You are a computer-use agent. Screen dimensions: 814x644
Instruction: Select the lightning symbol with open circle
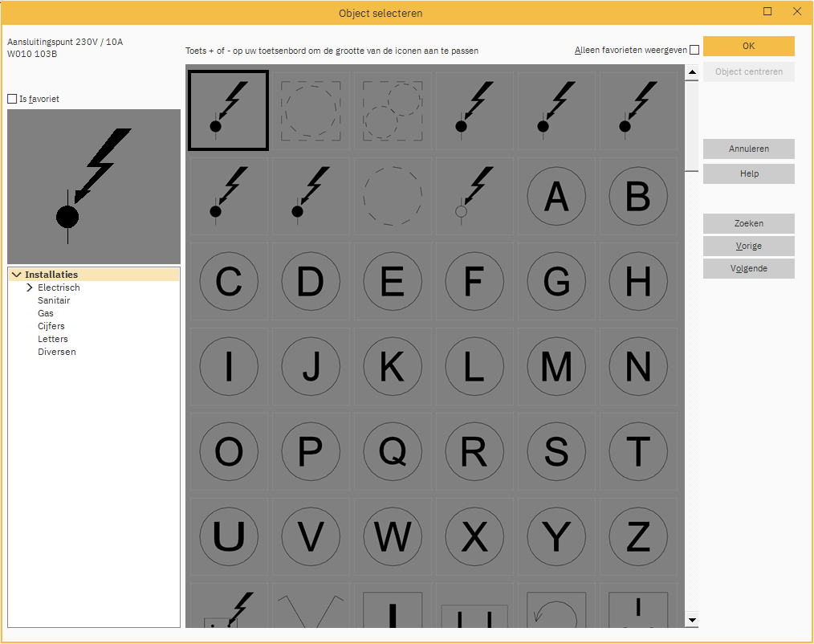474,196
